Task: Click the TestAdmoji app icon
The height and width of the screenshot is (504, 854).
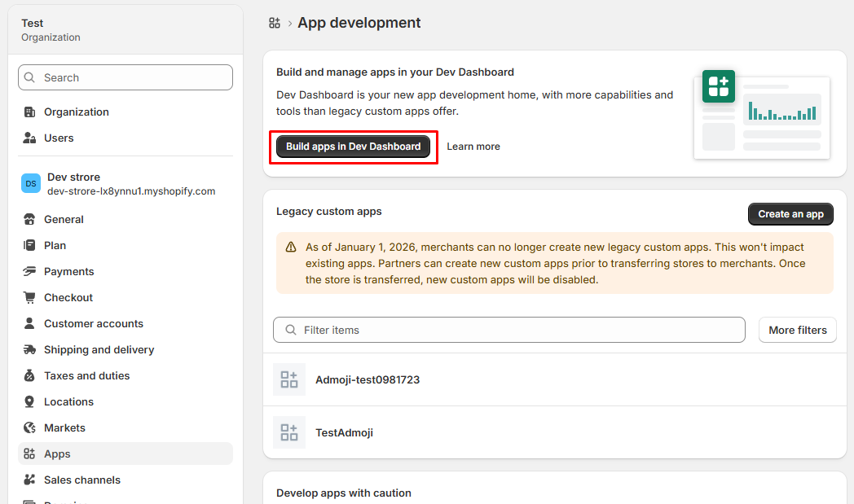Action: 289,432
